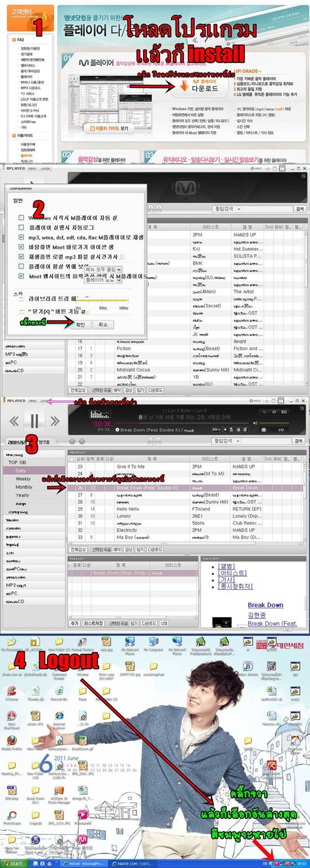Toggle 바탕화면 Mnet 바로가기 아이콘 checkbox
The width and height of the screenshot is (310, 868).
tap(21, 247)
